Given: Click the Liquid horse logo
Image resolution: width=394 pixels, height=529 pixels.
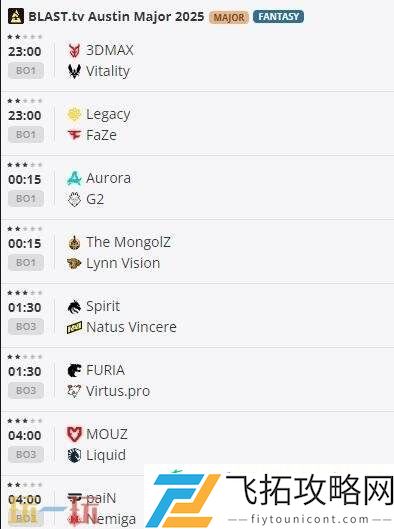Looking at the screenshot, I should [x=74, y=455].
